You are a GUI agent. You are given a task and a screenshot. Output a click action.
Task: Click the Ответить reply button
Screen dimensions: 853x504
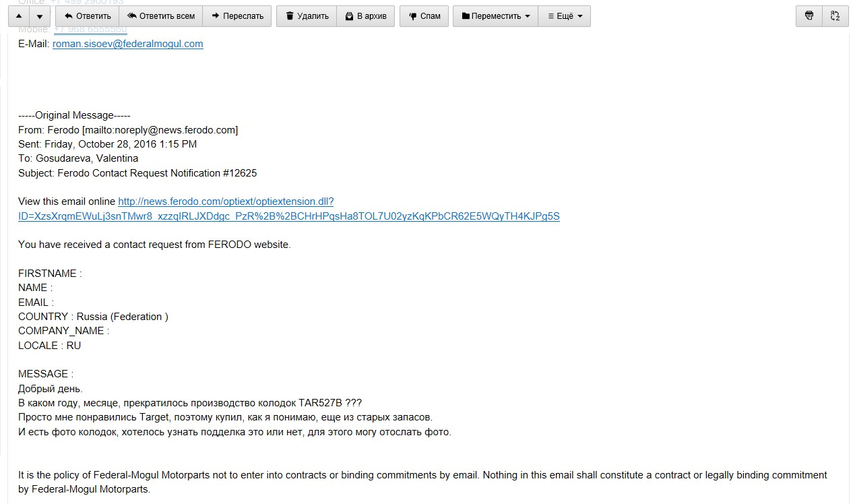point(87,16)
